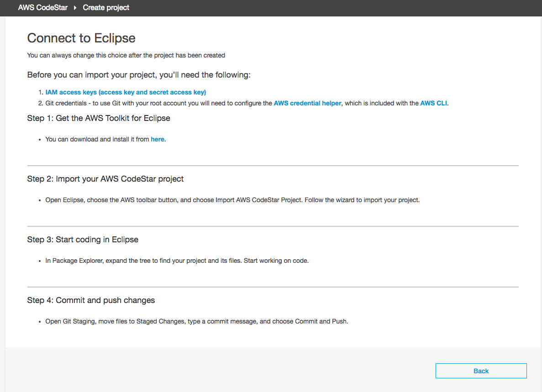Click the 'You can download and install' bullet
The width and height of the screenshot is (542, 392).
97,139
